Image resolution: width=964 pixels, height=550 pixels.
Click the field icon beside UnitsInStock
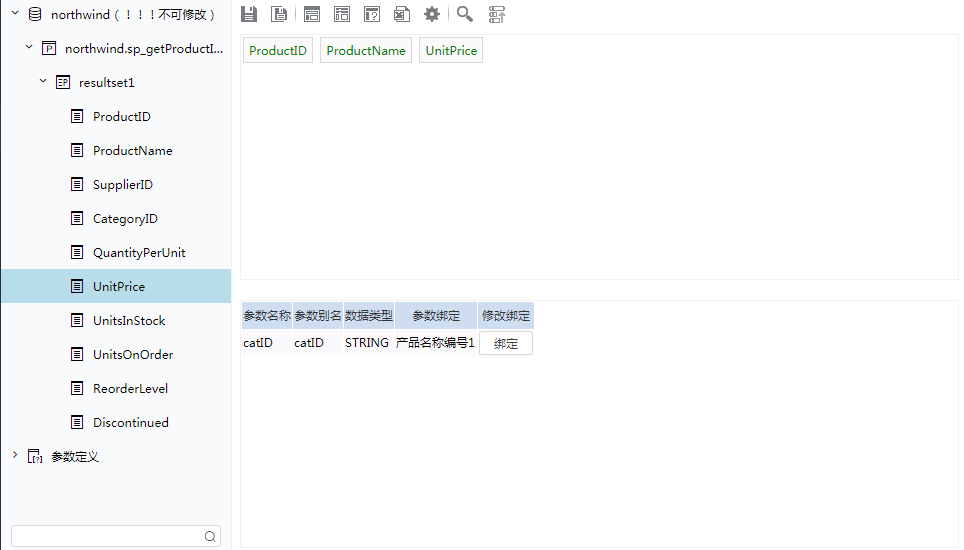pos(77,320)
